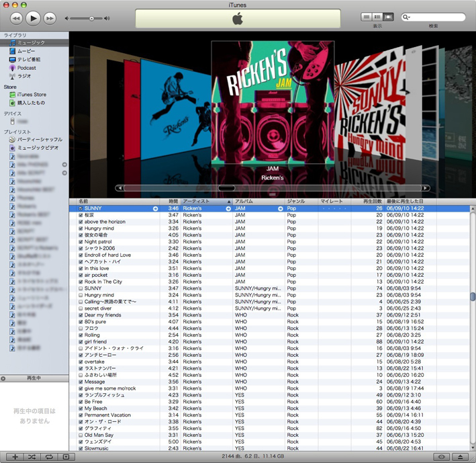Viewport: 476px width, 463px height.
Task: Uncheck the girl friend checkbox
Action: 81,342
